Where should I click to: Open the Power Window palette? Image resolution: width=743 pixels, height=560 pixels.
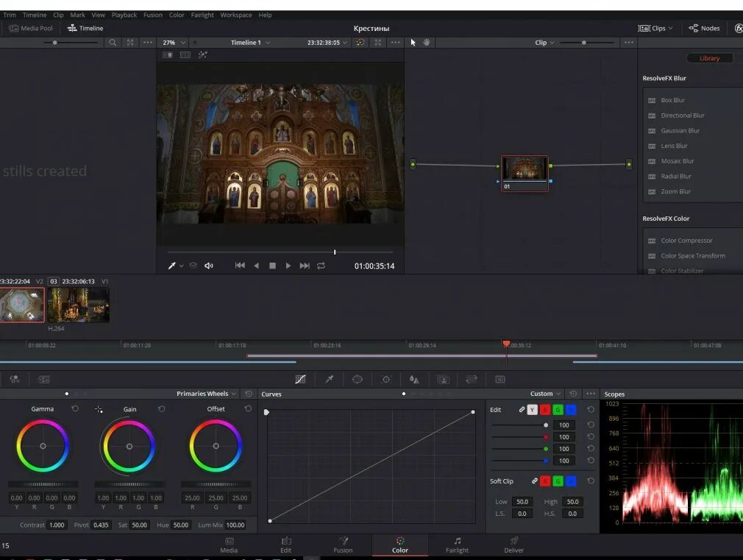pos(358,379)
